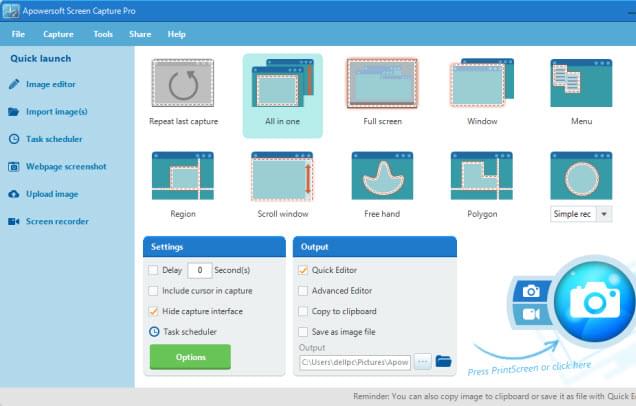Screen dimensions: 636x406
Task: Click the Settings panel header
Action: [214, 247]
